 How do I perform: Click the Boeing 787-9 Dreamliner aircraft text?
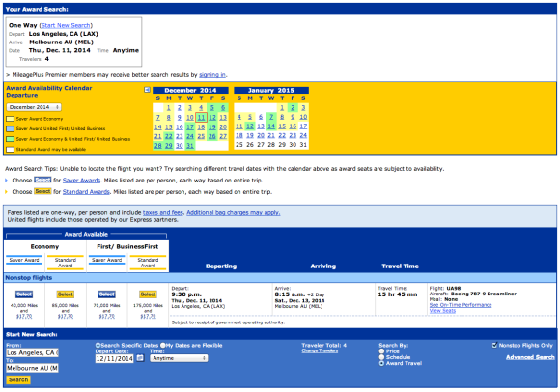[x=483, y=294]
